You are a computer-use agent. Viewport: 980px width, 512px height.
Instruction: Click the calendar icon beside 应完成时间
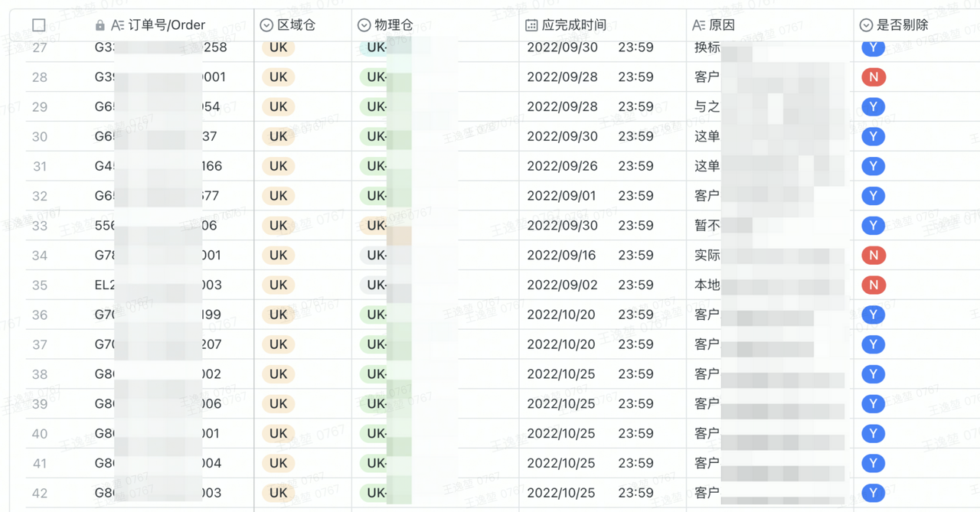pyautogui.click(x=531, y=25)
